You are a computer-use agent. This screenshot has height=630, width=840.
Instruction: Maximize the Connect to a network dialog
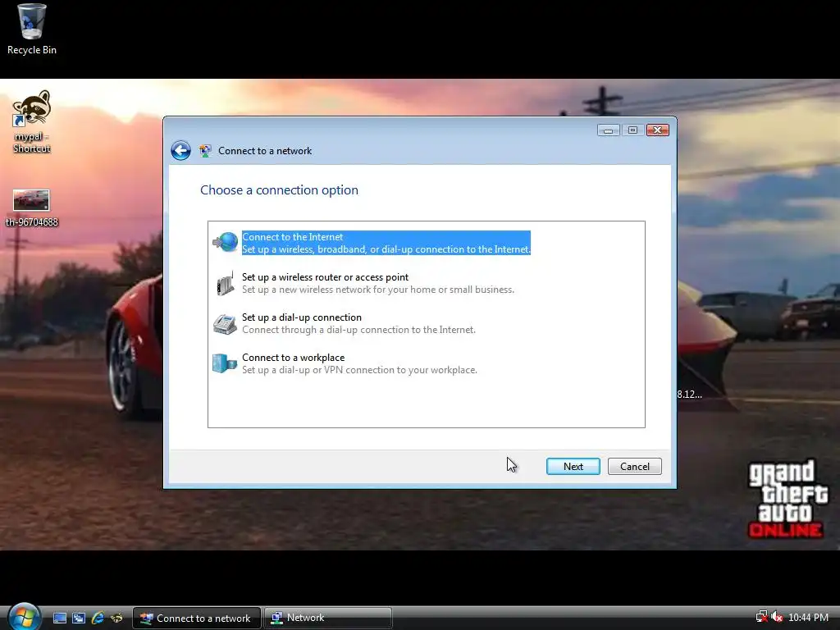tap(632, 130)
